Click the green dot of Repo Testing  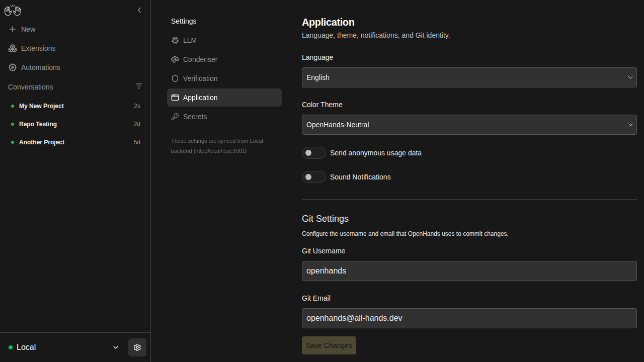coord(13,124)
